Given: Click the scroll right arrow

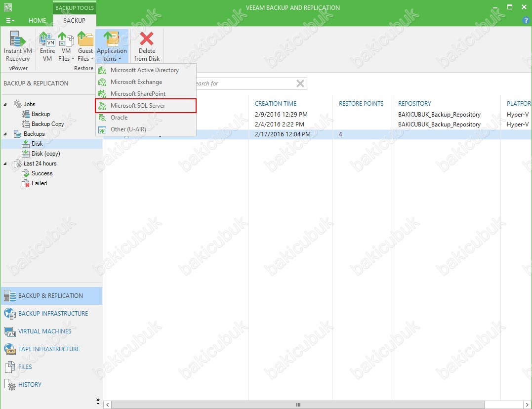Looking at the screenshot, I should pos(527,405).
